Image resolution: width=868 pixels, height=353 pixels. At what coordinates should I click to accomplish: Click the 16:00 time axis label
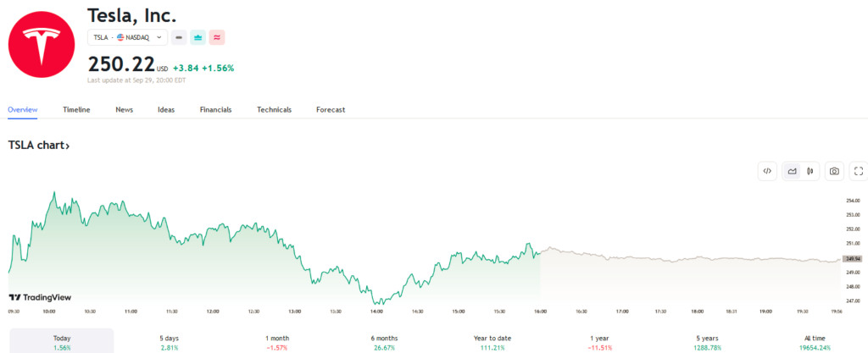540,312
